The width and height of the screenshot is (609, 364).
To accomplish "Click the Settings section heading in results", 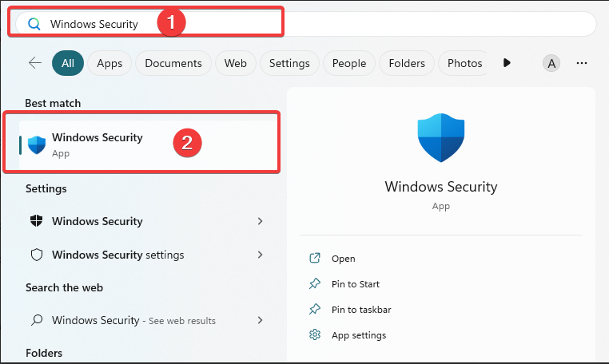I will point(46,188).
